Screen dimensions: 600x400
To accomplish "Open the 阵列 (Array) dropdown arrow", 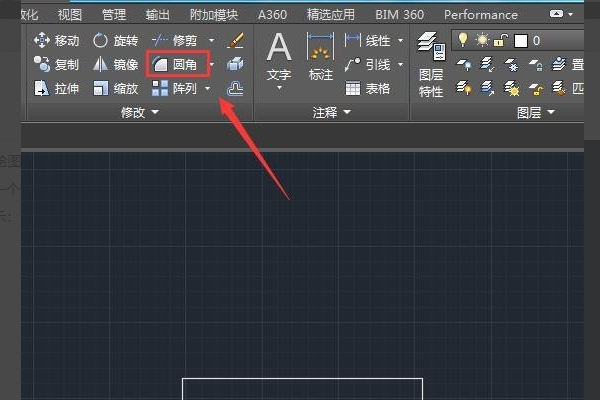I will (208, 88).
